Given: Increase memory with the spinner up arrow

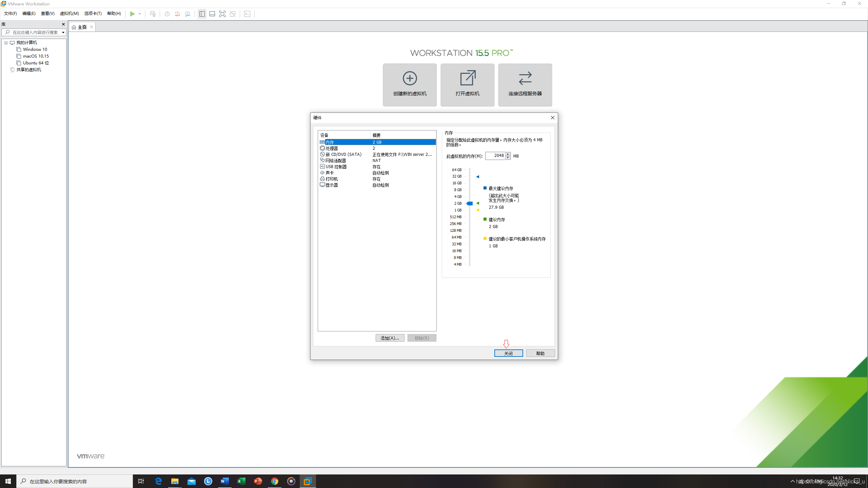Looking at the screenshot, I should click(508, 154).
